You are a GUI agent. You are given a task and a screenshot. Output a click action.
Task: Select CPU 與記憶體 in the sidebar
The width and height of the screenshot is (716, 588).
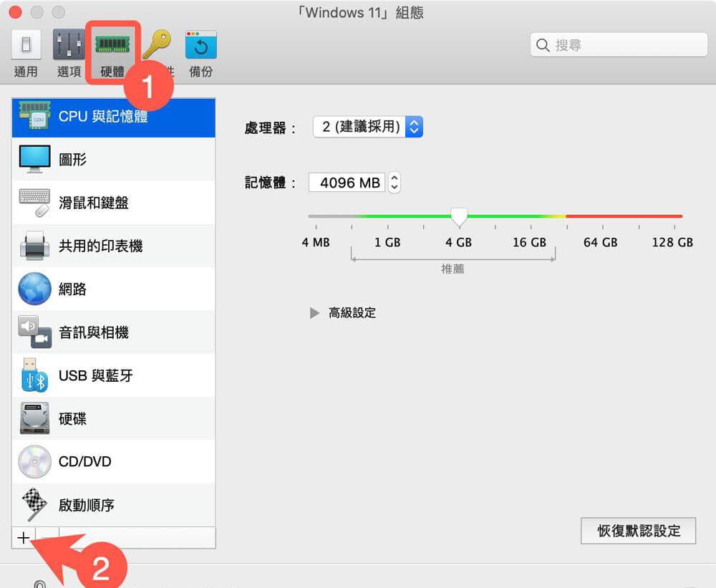[x=113, y=117]
